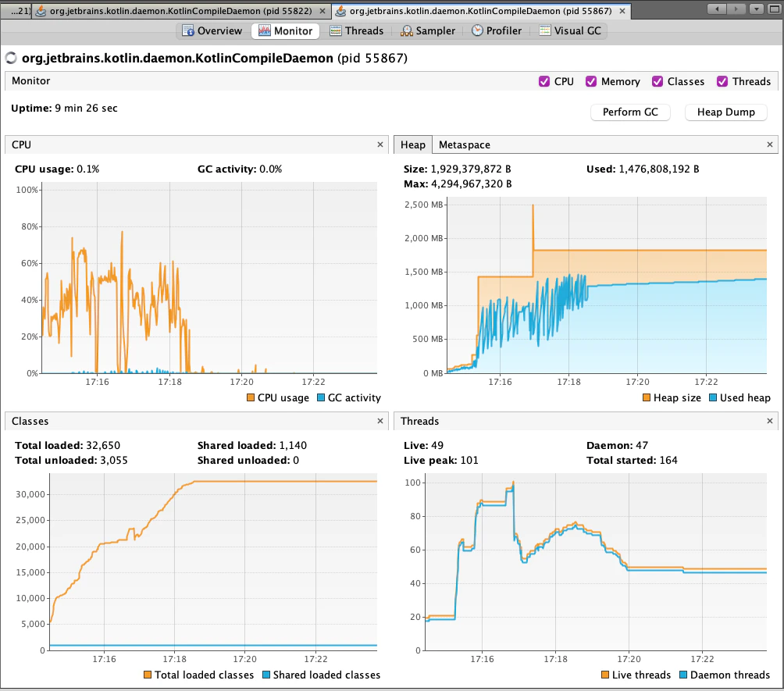Screen dimensions: 784x691
Task: Switch to the Monitor tab
Action: pos(285,31)
